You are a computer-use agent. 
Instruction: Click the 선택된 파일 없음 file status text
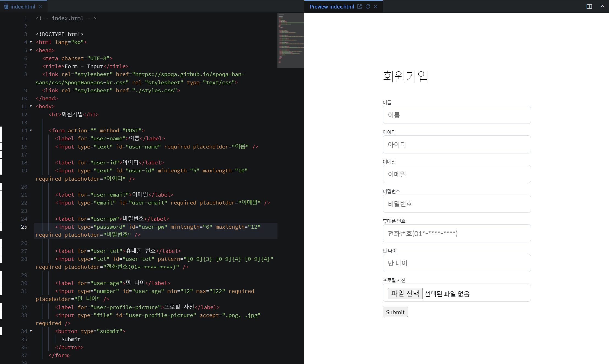447,294
